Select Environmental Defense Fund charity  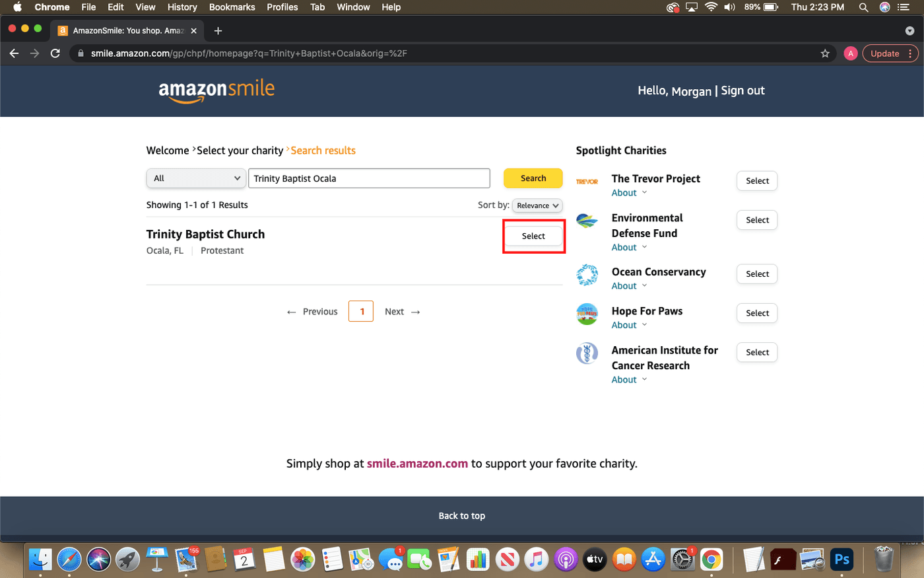pyautogui.click(x=757, y=220)
